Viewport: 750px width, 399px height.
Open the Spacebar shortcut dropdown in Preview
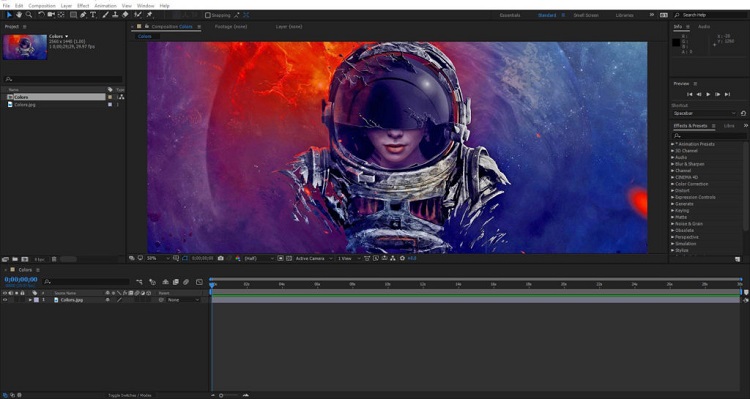click(x=705, y=113)
